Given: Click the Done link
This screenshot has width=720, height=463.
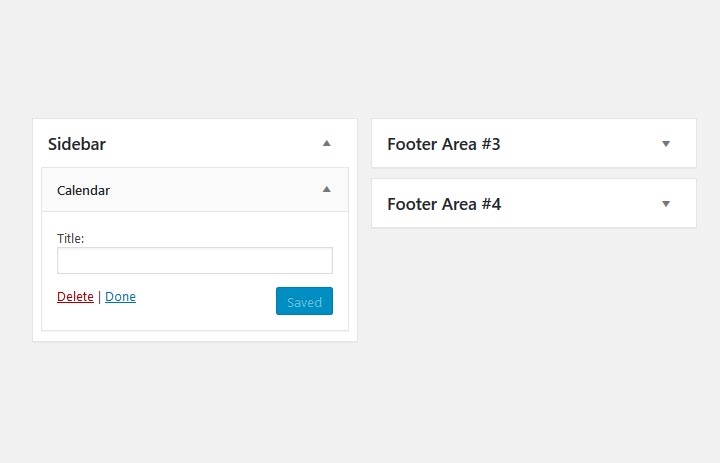Looking at the screenshot, I should [120, 297].
